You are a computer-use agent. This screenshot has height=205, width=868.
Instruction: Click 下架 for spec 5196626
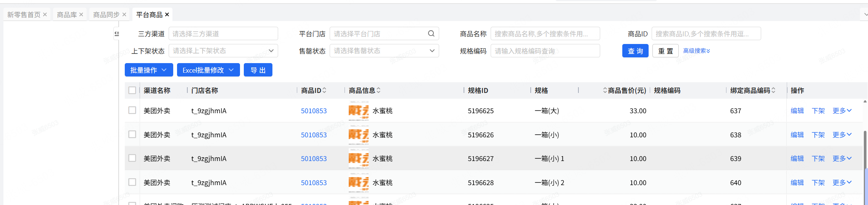[x=818, y=135]
